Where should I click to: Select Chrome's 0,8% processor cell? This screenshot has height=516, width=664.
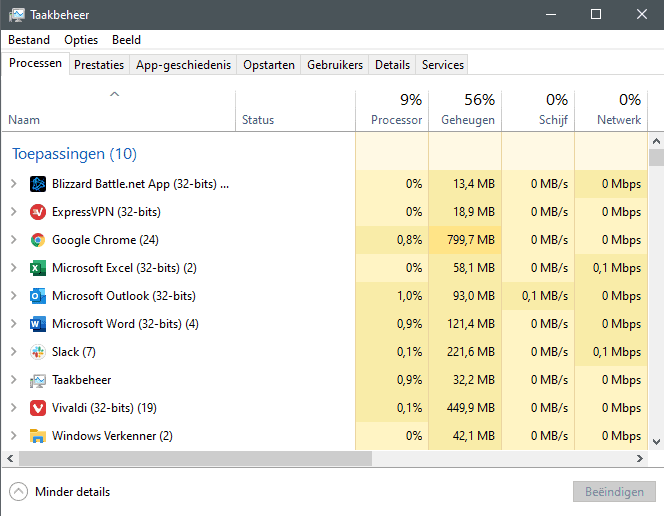[392, 240]
